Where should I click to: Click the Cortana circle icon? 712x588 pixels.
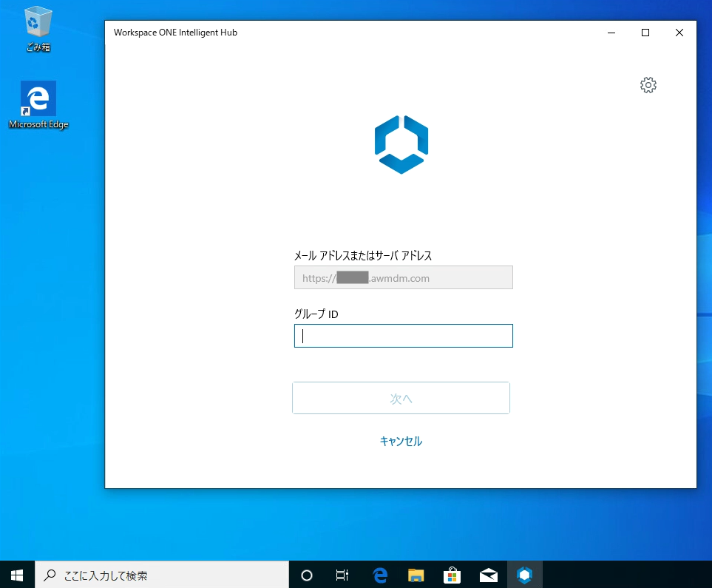[306, 574]
